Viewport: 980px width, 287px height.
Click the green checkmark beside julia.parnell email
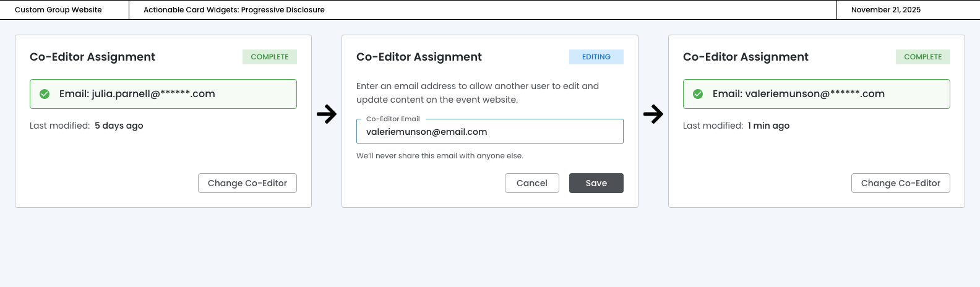(x=45, y=94)
